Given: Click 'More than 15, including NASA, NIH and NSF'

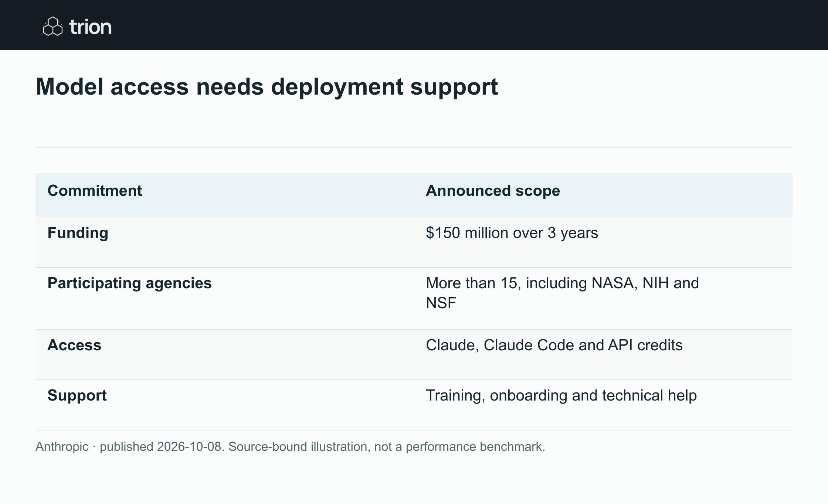Looking at the screenshot, I should pos(562,293).
